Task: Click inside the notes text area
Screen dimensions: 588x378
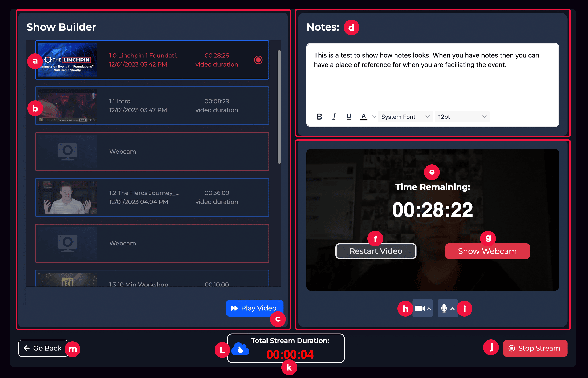Action: (432, 75)
